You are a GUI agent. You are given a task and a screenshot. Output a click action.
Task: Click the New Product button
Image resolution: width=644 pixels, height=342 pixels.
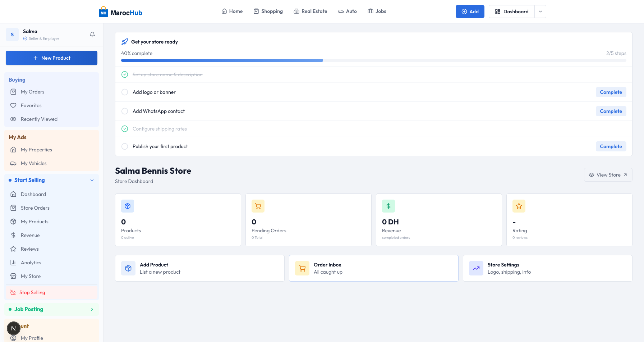pos(51,58)
